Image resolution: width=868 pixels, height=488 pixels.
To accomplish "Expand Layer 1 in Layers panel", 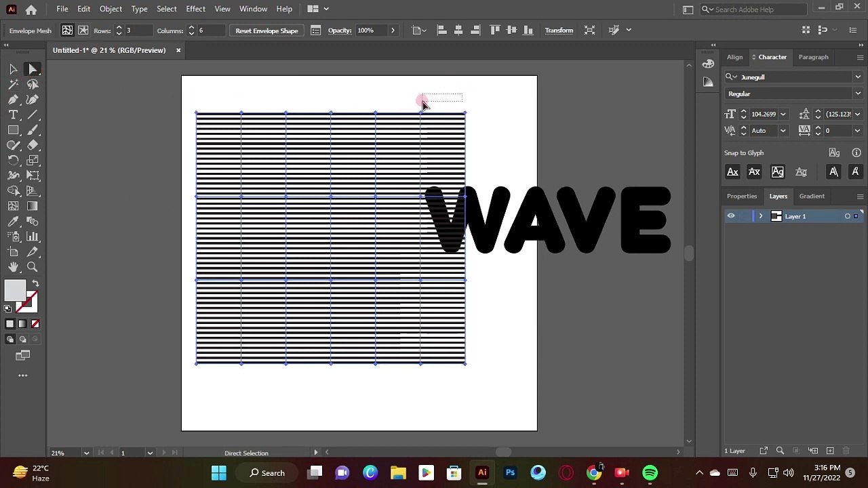I will pos(760,216).
